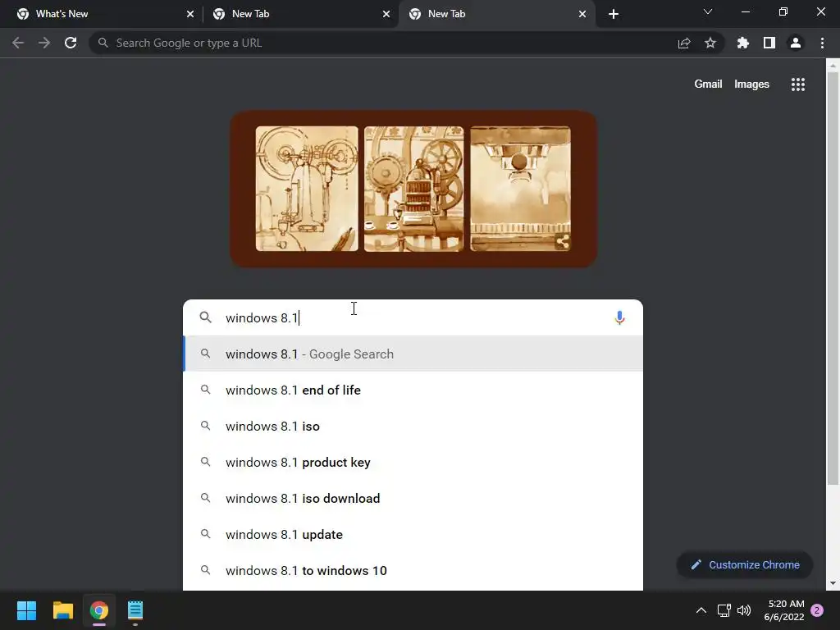Select 'windows 8.1 - Google Search' suggestion
This screenshot has height=630, width=840.
(413, 354)
